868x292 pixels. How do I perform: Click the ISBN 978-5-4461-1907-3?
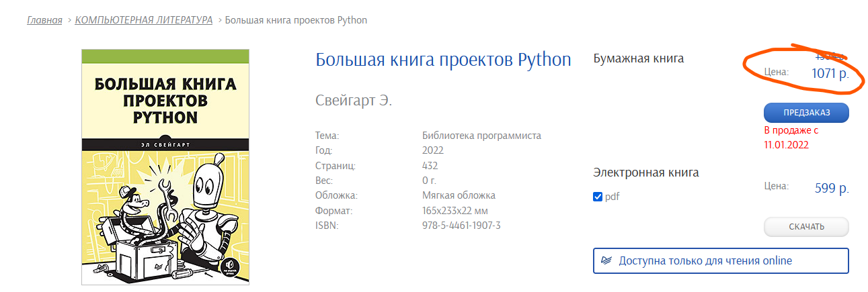click(x=461, y=225)
